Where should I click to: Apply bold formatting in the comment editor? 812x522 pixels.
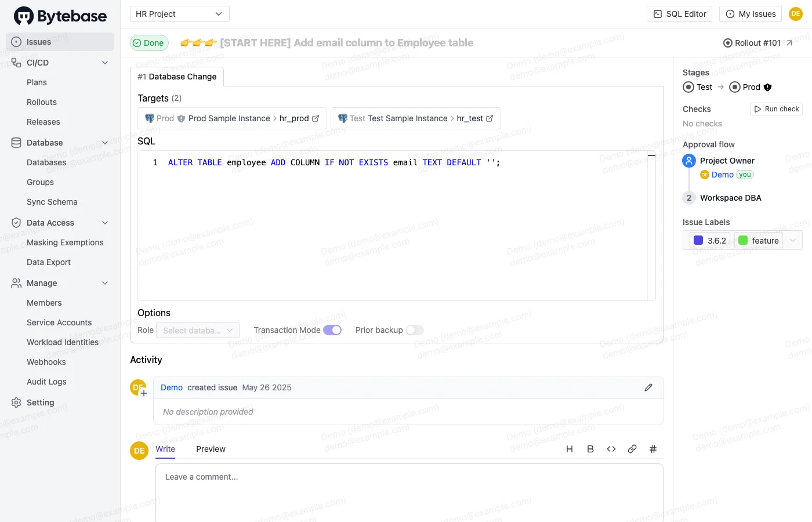pos(590,448)
